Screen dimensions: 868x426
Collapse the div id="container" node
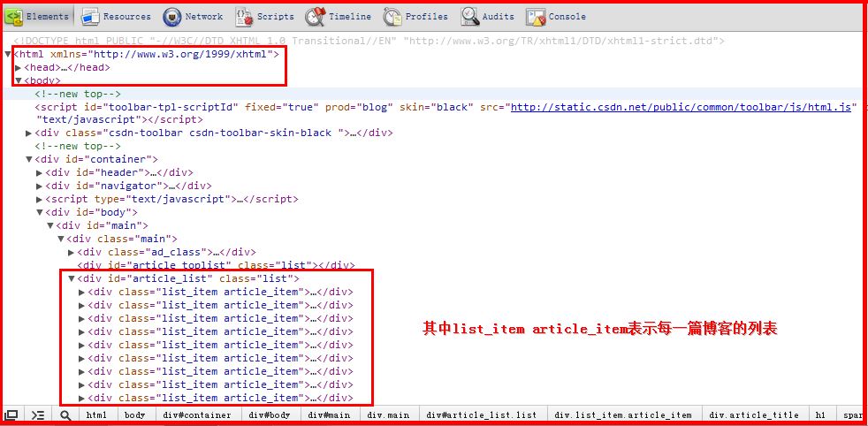29,159
